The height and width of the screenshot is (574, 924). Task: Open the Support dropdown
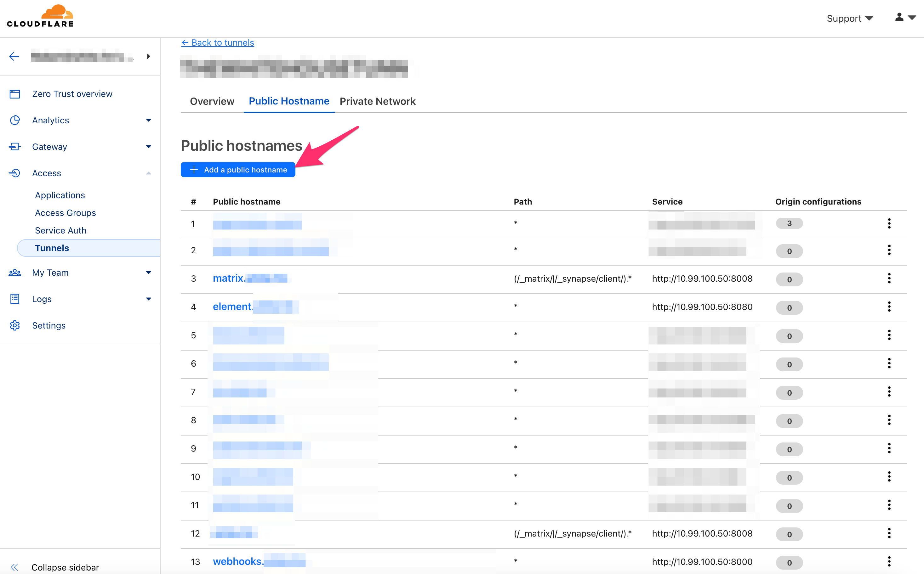850,18
